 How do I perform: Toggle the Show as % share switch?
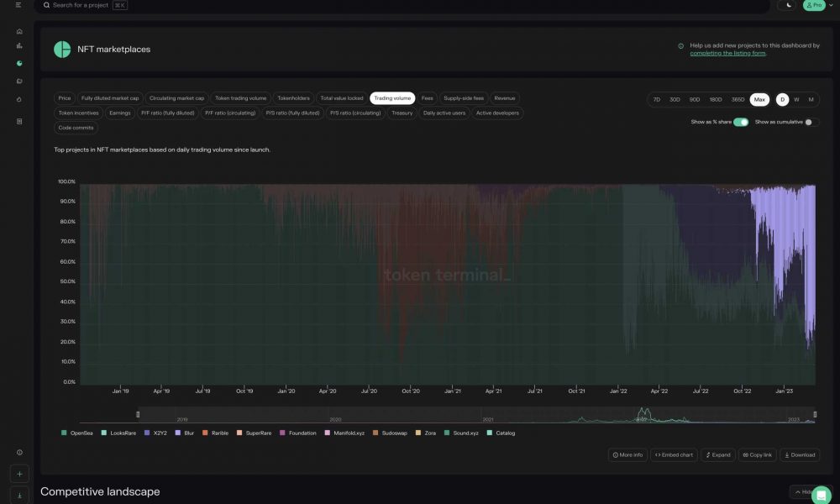pos(740,122)
